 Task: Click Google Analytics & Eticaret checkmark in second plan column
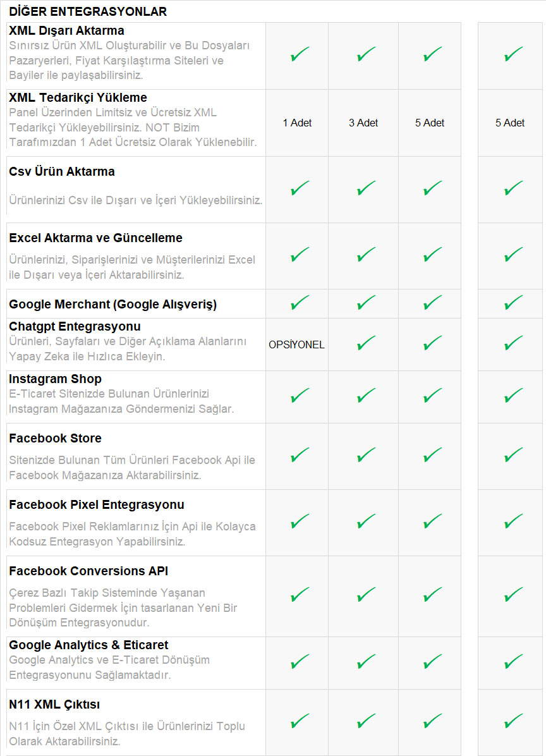(366, 662)
